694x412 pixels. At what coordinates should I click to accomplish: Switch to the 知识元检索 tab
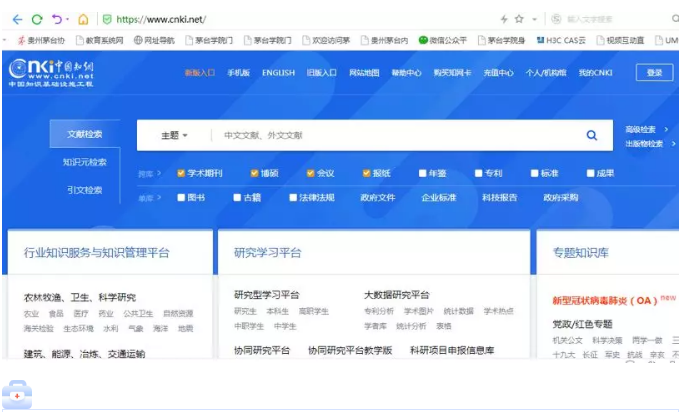84,162
